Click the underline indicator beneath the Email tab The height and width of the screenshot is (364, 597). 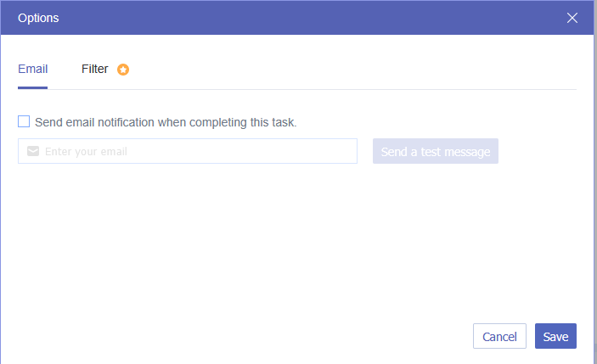point(32,87)
